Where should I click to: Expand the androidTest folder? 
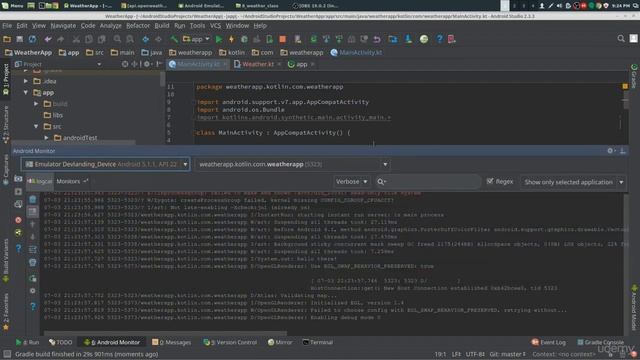click(47, 138)
